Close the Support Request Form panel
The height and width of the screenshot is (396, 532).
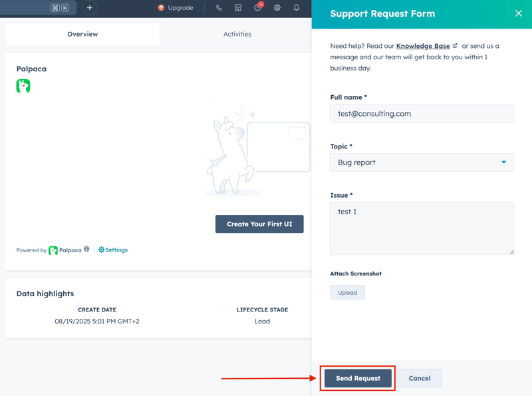[519, 13]
